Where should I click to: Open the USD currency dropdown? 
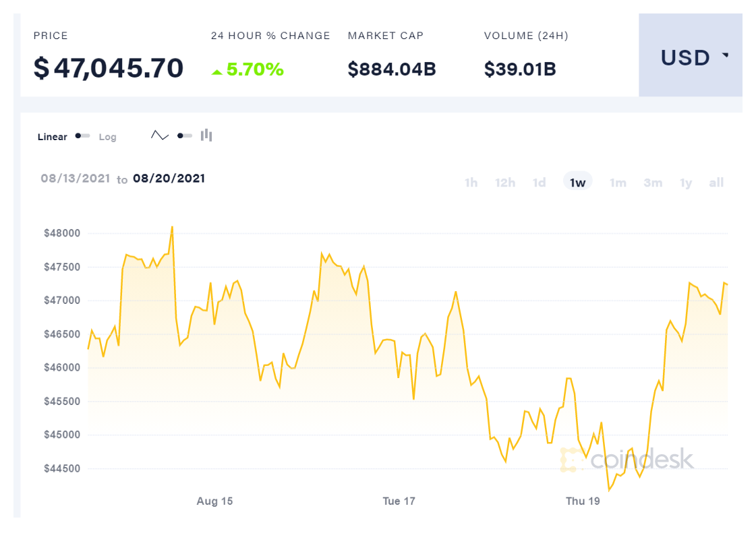691,58
